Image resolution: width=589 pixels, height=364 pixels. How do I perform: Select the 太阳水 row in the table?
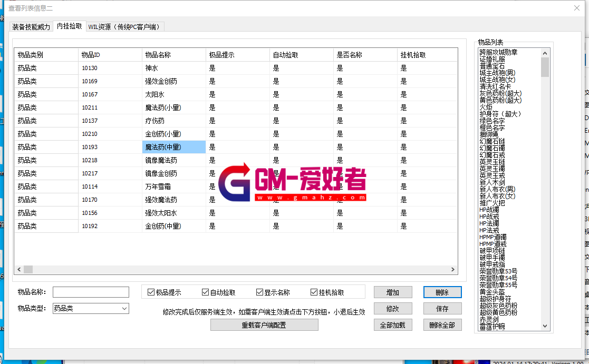[x=155, y=94]
